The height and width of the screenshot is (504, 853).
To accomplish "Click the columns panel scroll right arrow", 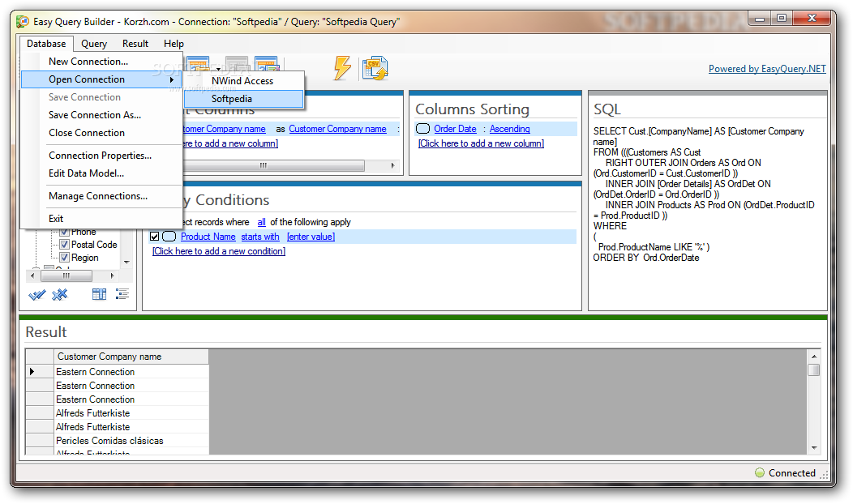I will tap(392, 165).
